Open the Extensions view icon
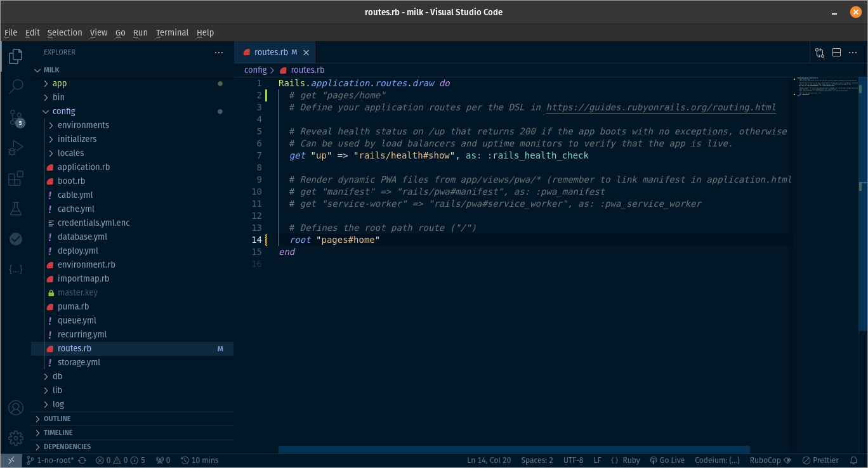This screenshot has width=868, height=468. click(16, 178)
